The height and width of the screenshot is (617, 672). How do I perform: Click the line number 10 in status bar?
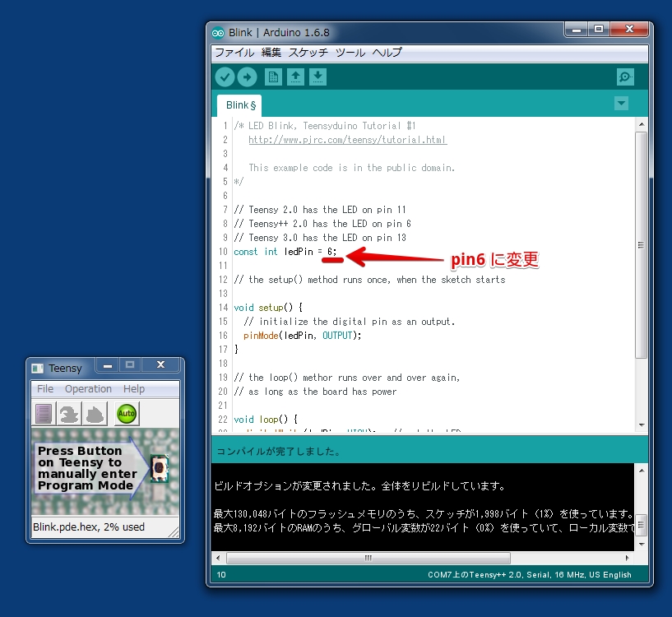click(x=221, y=575)
